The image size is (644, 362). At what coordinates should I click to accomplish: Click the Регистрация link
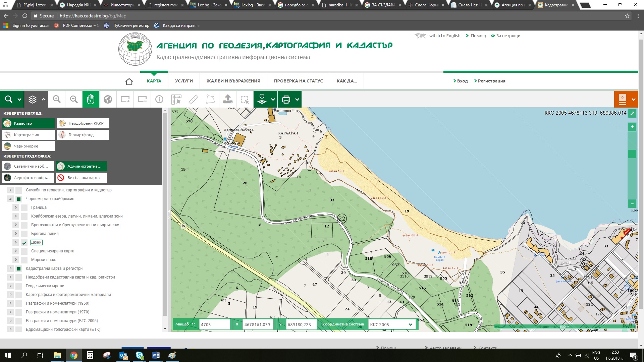tap(491, 81)
